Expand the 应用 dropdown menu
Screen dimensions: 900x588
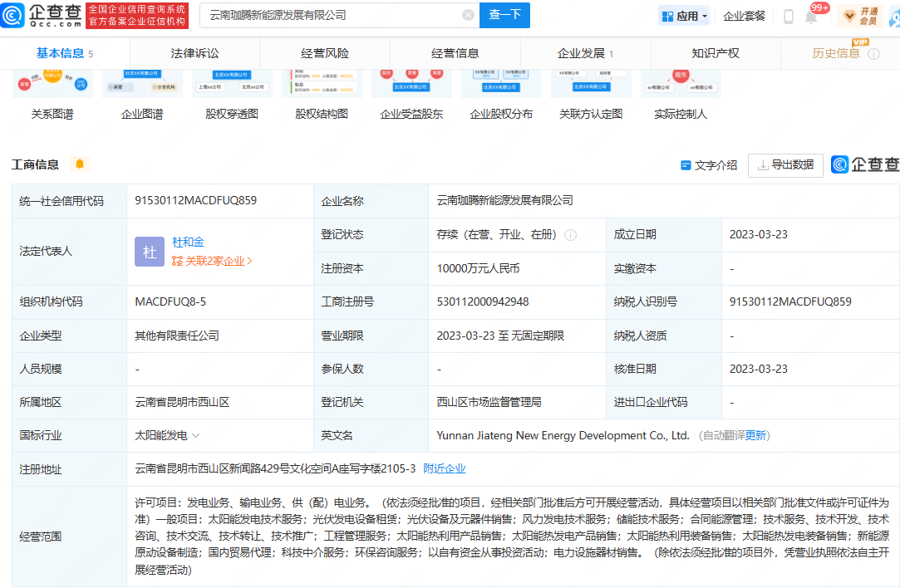click(x=685, y=16)
